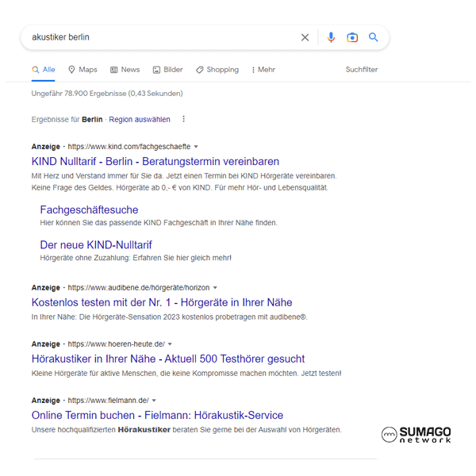Click the Hörgeräte-Sensation 2023 description text

coord(170,317)
